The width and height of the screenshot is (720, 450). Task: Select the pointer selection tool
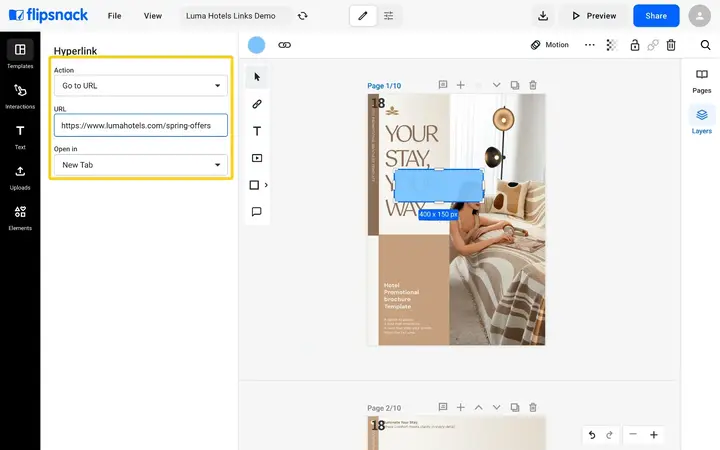pos(257,77)
